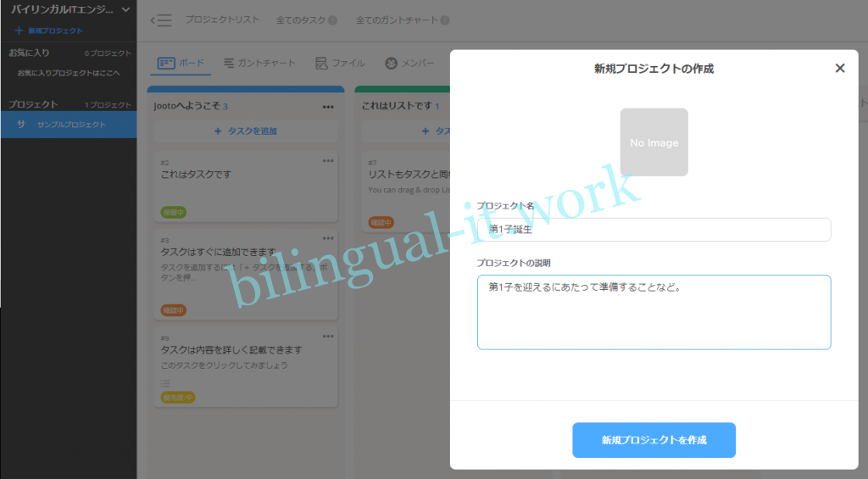Open three-dot menu of Jootoへようこそ list
This screenshot has height=479, width=868.
point(328,107)
